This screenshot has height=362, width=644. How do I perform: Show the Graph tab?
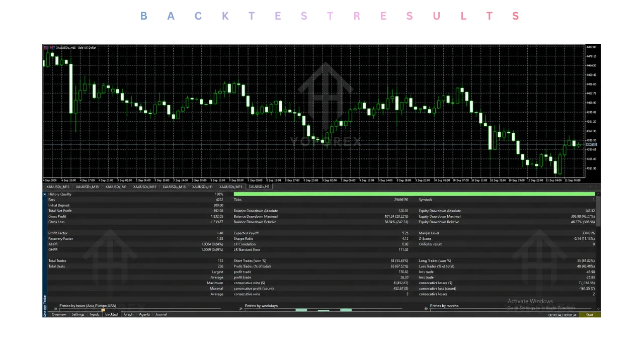point(129,314)
